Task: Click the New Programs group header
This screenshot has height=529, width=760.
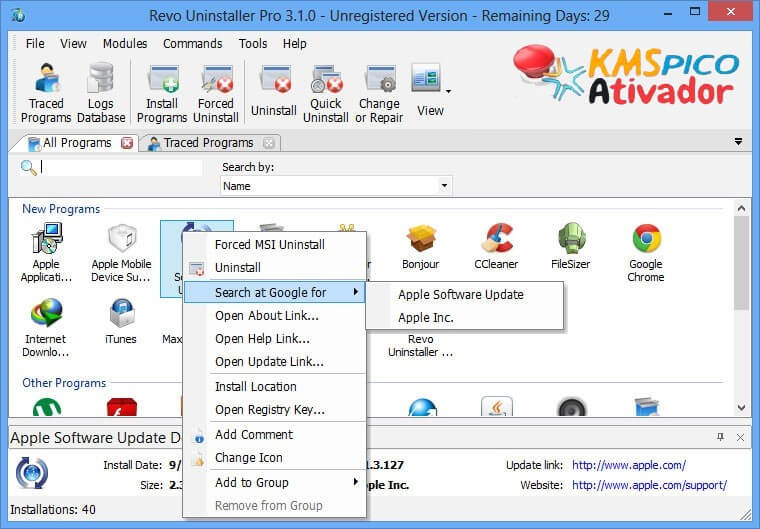Action: coord(61,209)
